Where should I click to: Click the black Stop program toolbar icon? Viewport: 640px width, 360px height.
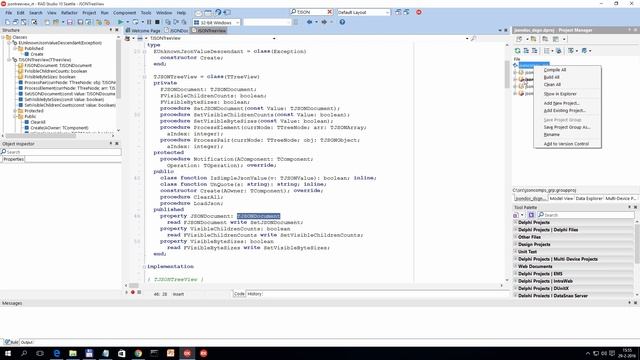click(157, 22)
